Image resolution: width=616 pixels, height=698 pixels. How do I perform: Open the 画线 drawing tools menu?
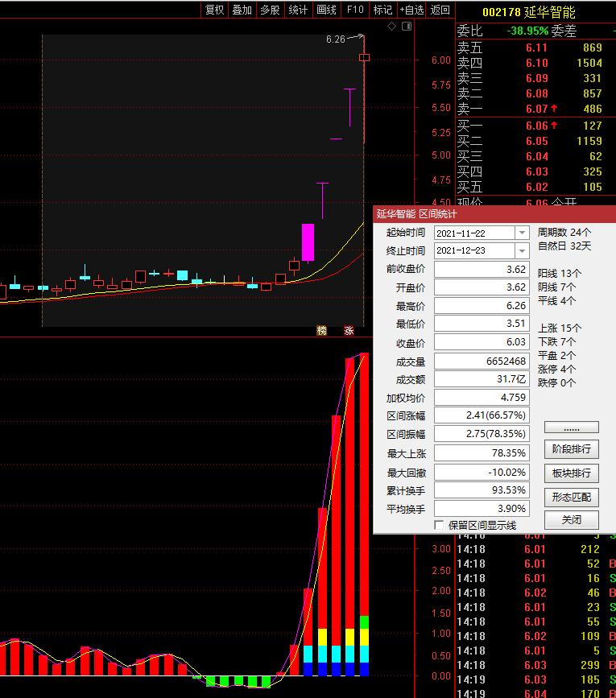click(x=326, y=10)
